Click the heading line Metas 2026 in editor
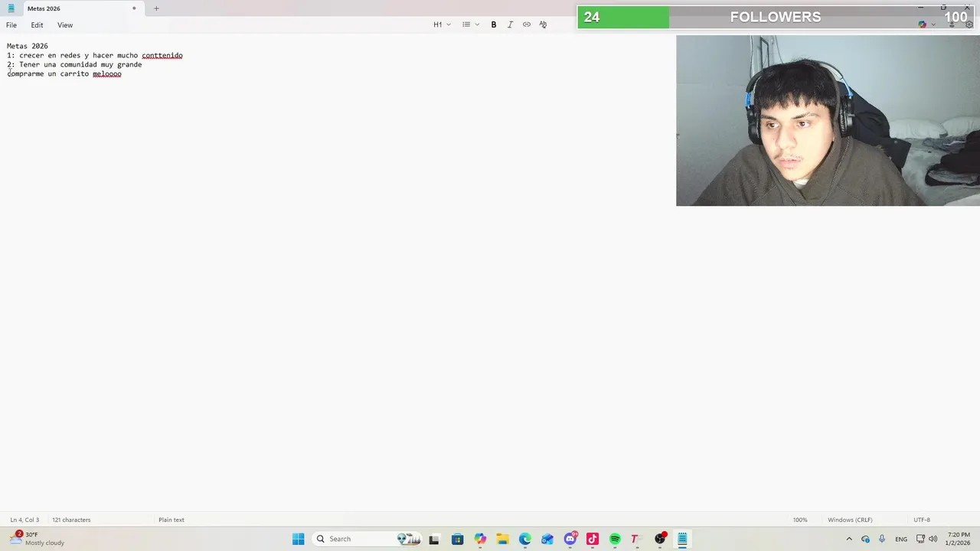 pyautogui.click(x=28, y=46)
